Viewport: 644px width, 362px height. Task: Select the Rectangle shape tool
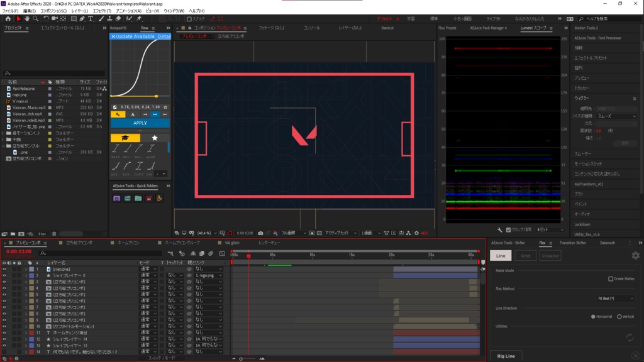pyautogui.click(x=74, y=19)
